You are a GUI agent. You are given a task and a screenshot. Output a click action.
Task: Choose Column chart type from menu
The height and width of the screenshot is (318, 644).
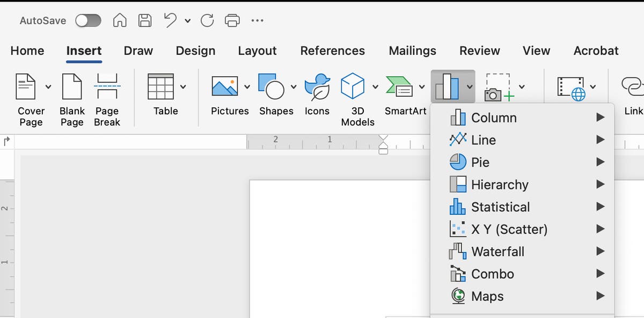(x=522, y=118)
